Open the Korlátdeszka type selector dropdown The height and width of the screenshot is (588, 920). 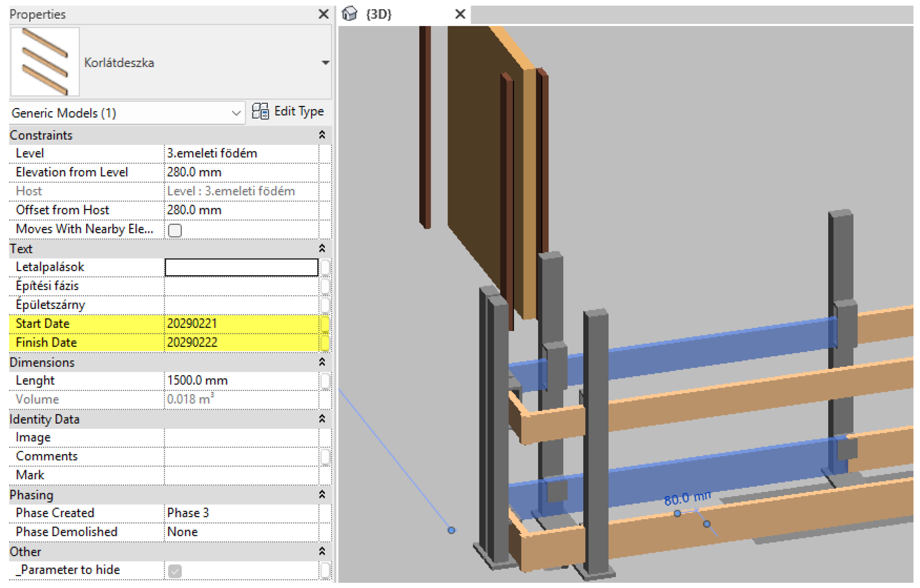pyautogui.click(x=325, y=62)
